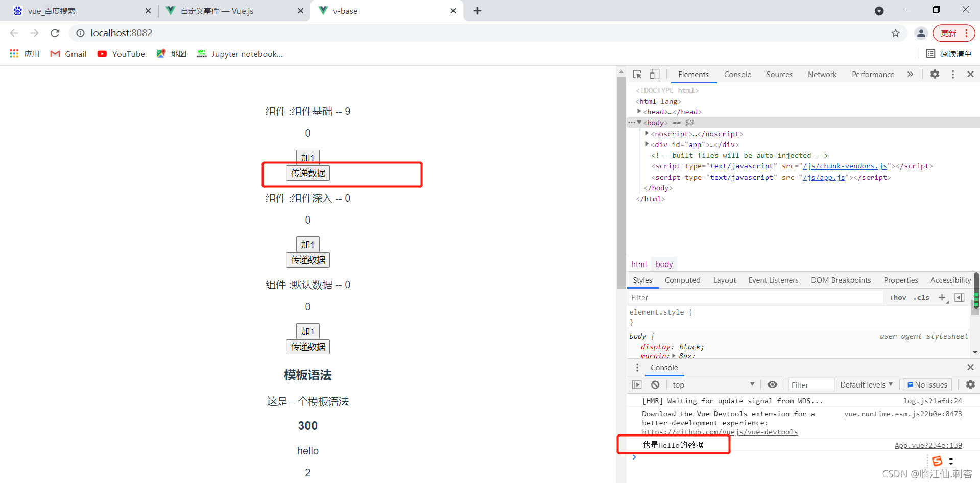Expand the noscript element node
This screenshot has height=483, width=980.
pos(647,133)
